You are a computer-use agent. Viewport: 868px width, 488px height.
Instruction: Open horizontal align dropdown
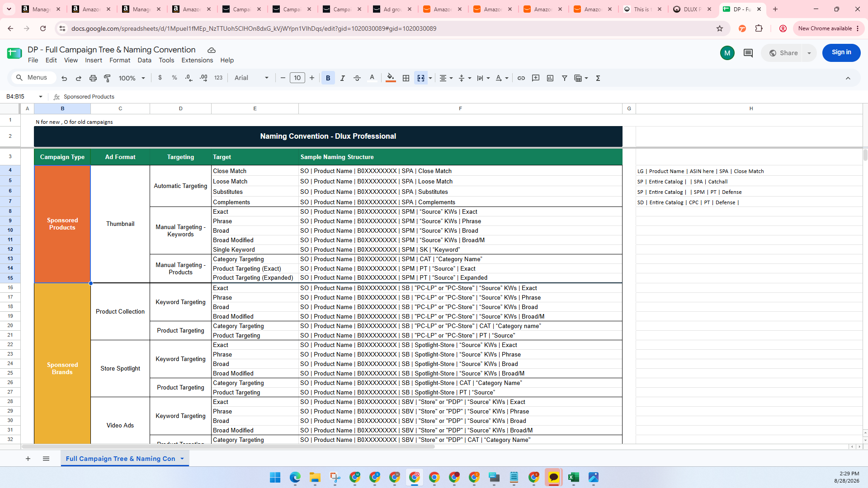pos(446,78)
